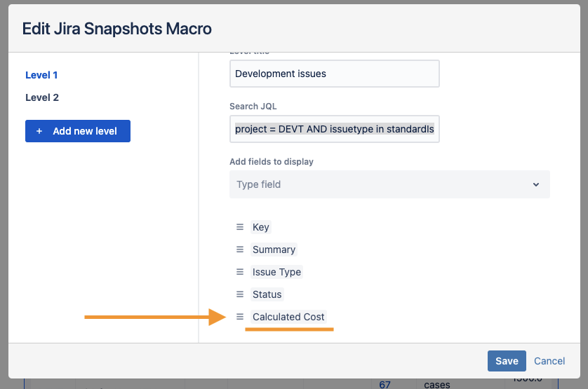
Task: Select the Calculated Cost field tag
Action: tap(288, 317)
